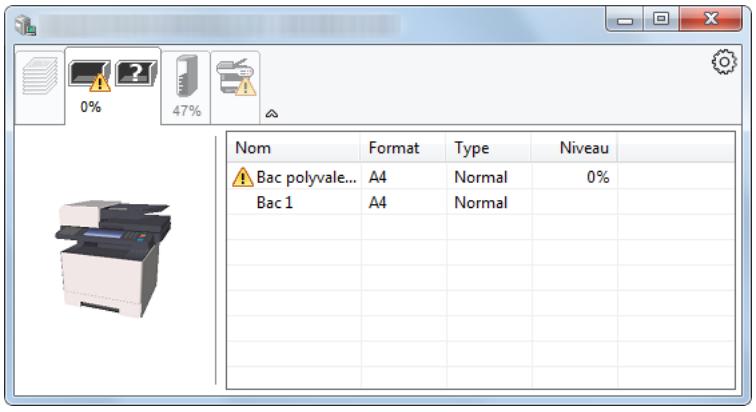
Task: Select the Bac polyvalent tray row
Action: 481,177
